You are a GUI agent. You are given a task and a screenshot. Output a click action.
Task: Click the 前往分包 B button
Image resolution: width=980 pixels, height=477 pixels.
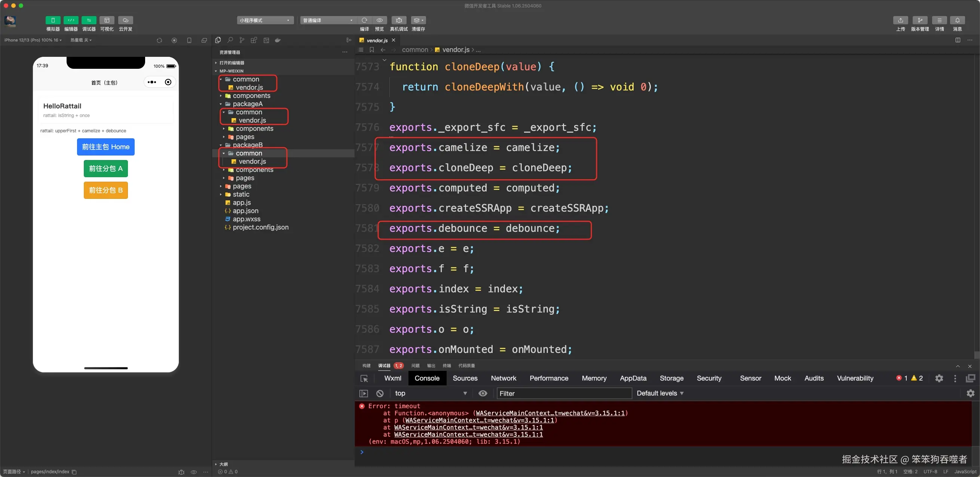[106, 190]
